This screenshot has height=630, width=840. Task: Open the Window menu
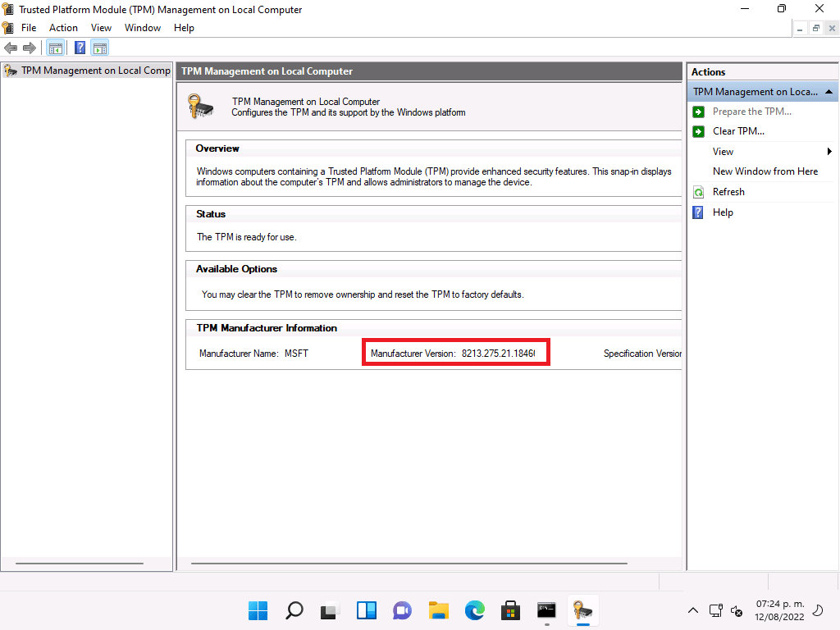tap(142, 28)
